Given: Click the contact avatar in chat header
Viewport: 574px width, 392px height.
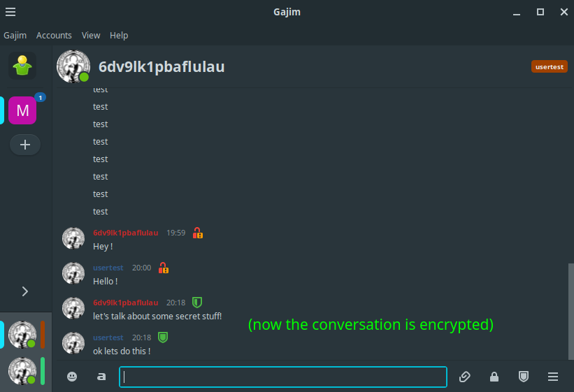Looking at the screenshot, I should (x=73, y=66).
